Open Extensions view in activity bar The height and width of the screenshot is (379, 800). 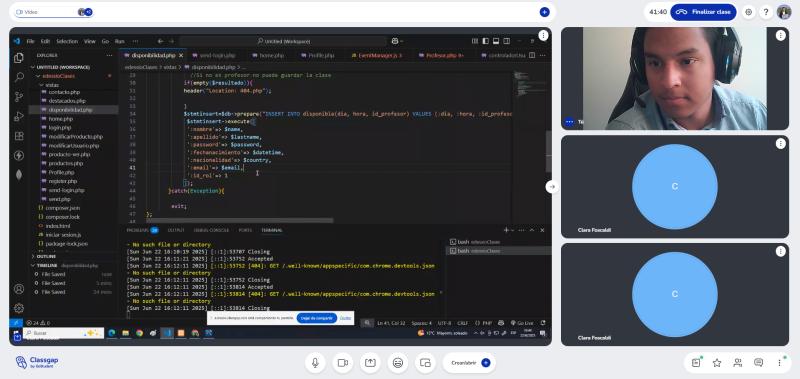click(19, 136)
